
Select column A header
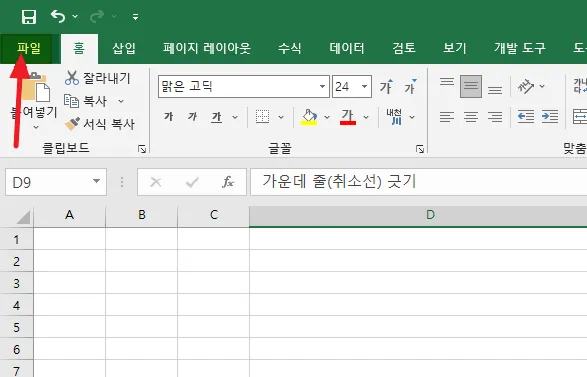tap(70, 216)
